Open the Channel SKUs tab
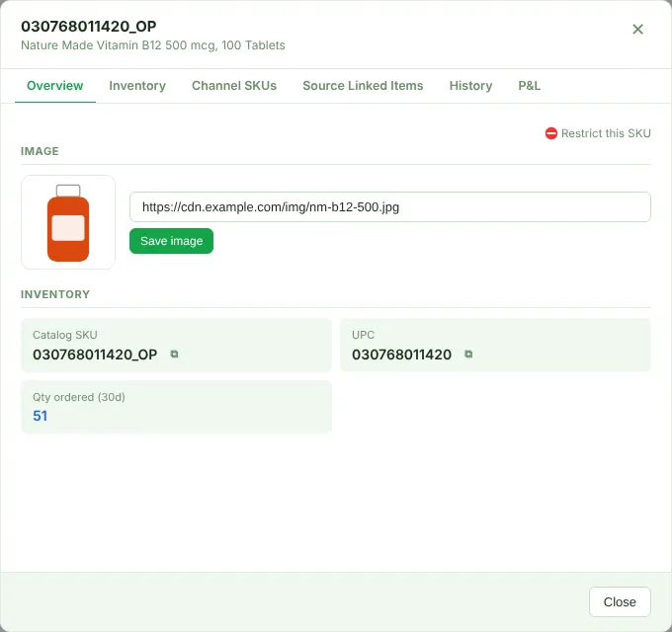This screenshot has width=672, height=632. [234, 86]
